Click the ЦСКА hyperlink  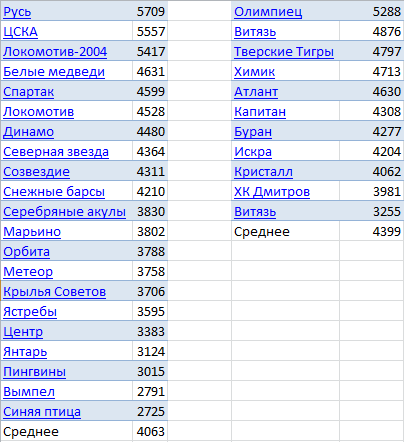tap(20, 32)
